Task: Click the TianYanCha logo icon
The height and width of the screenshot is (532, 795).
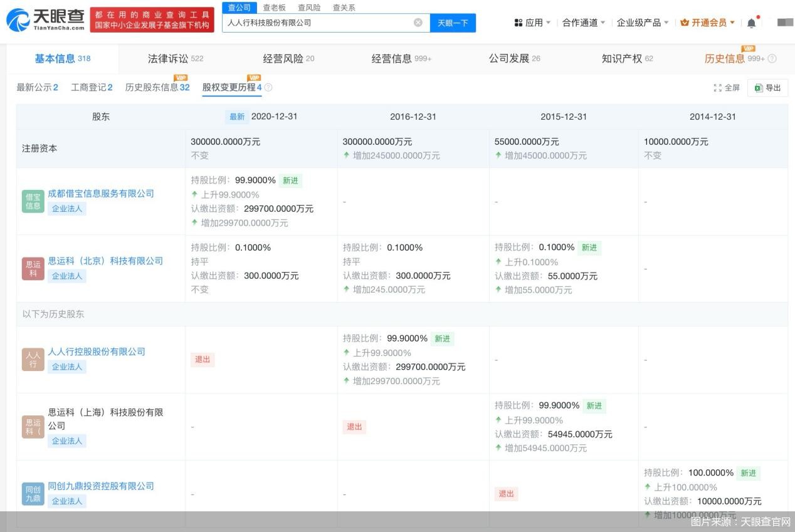Action: click(x=19, y=21)
